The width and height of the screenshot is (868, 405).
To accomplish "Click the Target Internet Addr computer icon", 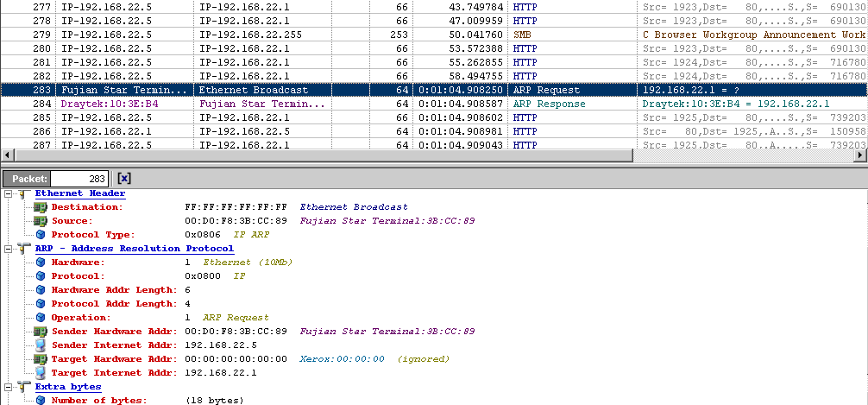I will (41, 373).
